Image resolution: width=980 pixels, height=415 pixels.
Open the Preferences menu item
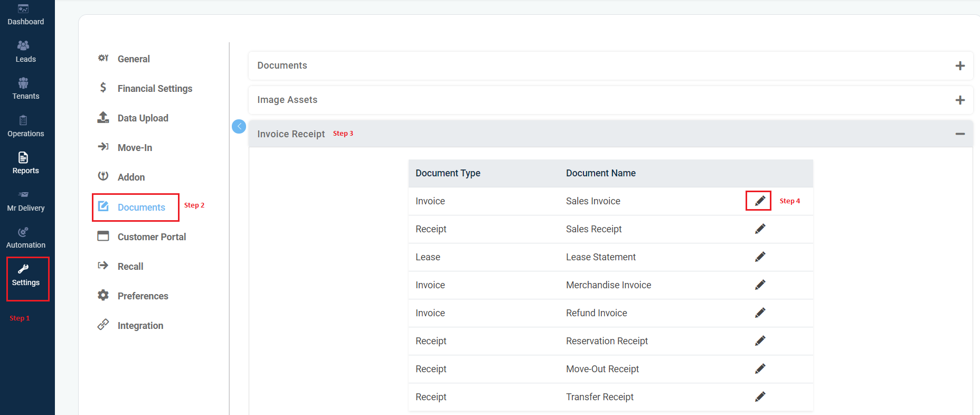143,296
